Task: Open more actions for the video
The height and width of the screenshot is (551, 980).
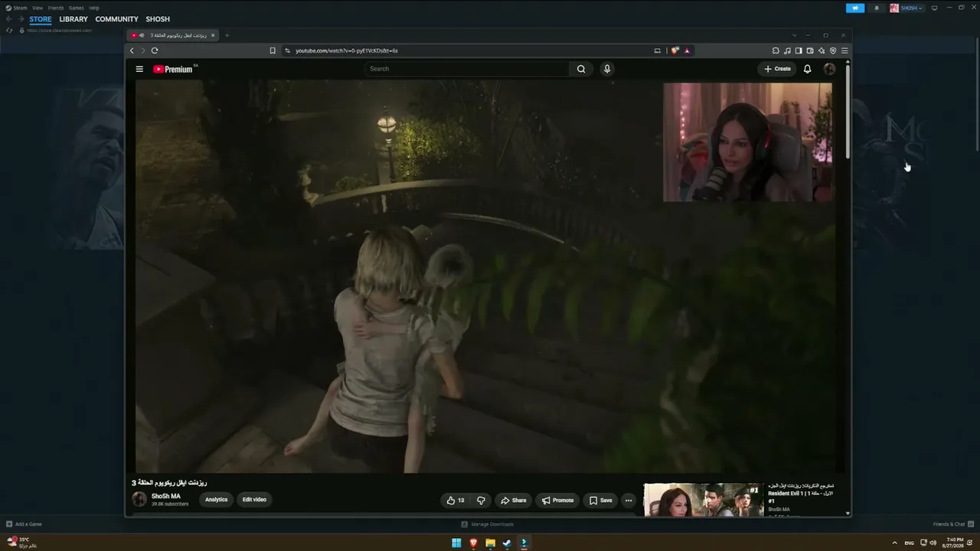Action: tap(629, 500)
